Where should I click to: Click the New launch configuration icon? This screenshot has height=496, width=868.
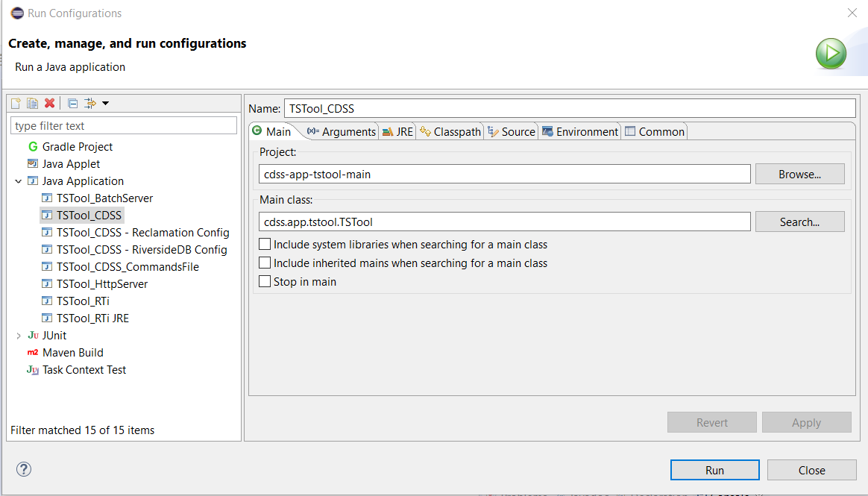pos(16,103)
